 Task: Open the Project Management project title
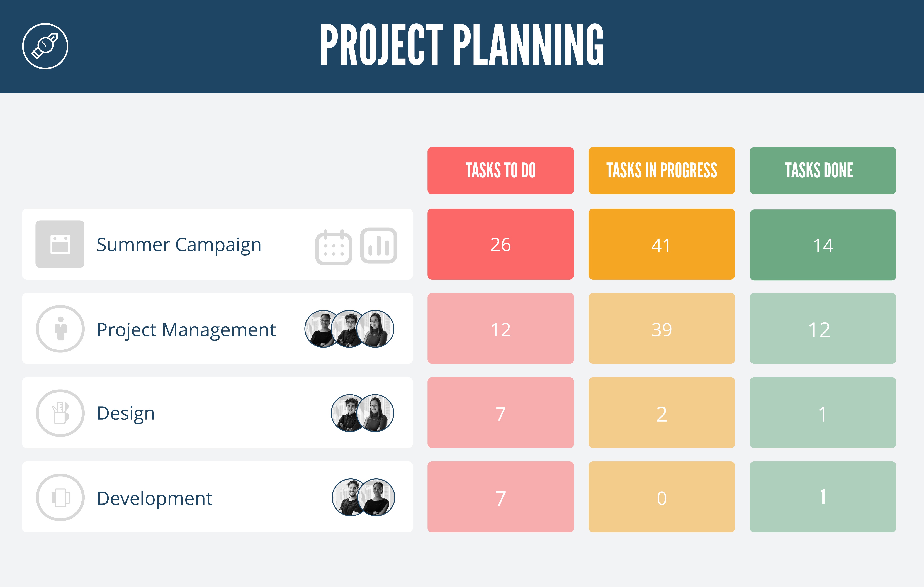coord(186,329)
